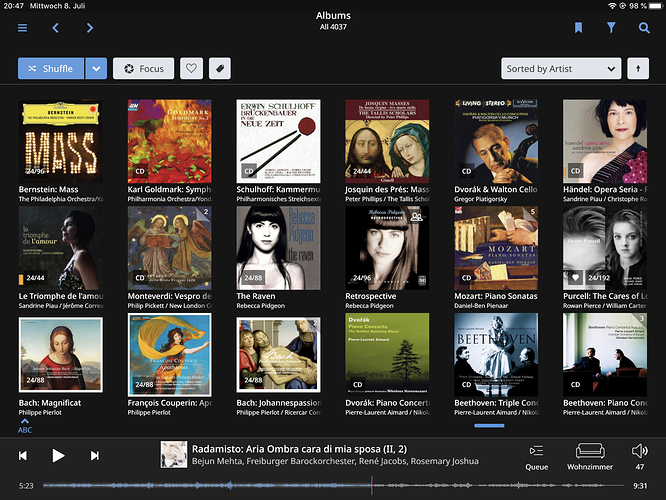Screen dimensions: 666x500
Task: Open the Karl Goldmark Symphony album cover
Action: (x=169, y=141)
